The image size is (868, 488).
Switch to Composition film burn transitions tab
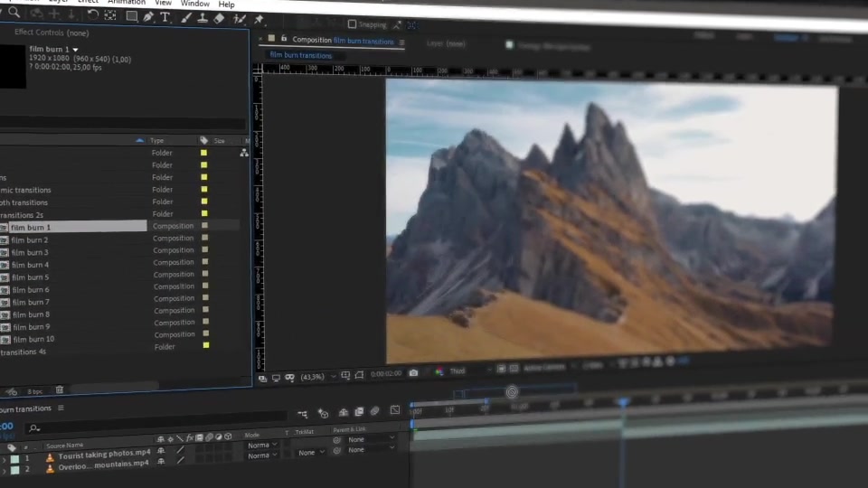click(343, 41)
